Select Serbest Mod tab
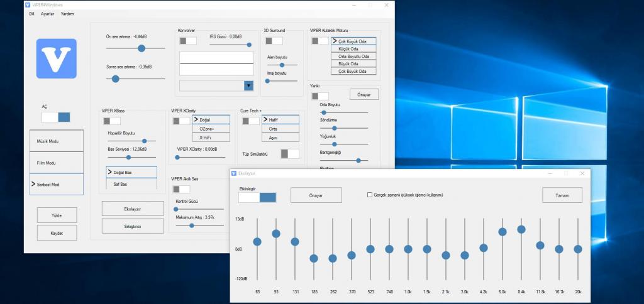 [57, 184]
